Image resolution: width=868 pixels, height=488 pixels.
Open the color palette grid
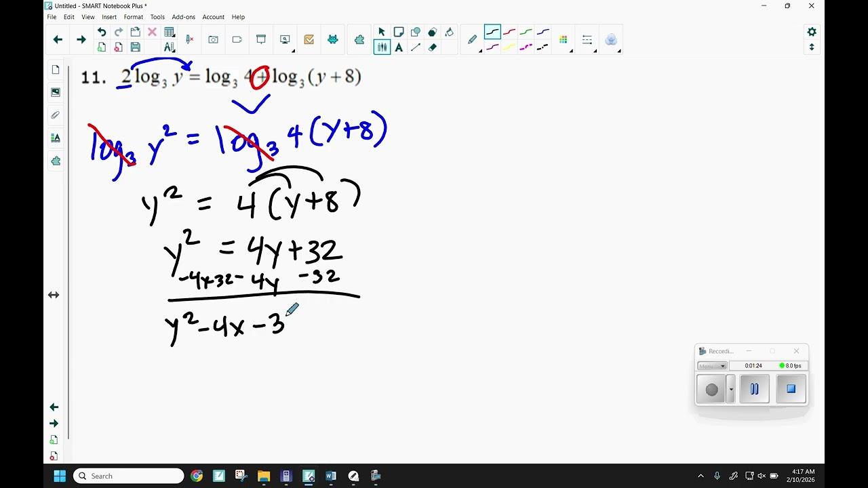coord(564,40)
